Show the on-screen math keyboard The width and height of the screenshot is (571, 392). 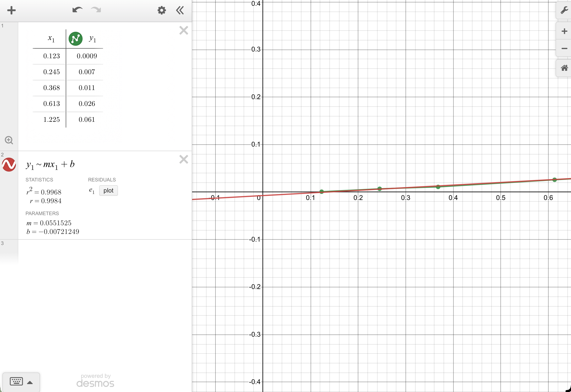pos(16,381)
